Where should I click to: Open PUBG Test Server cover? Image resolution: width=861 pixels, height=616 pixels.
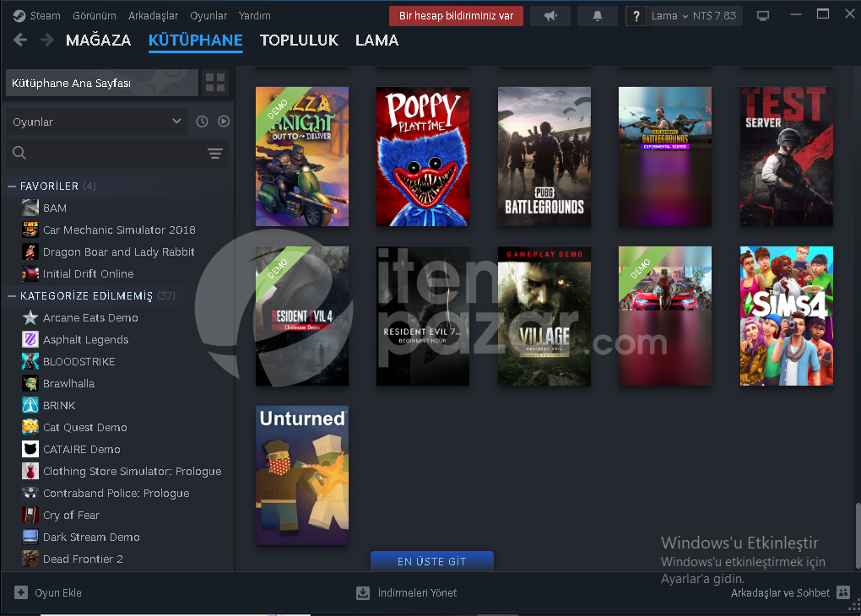tap(787, 156)
